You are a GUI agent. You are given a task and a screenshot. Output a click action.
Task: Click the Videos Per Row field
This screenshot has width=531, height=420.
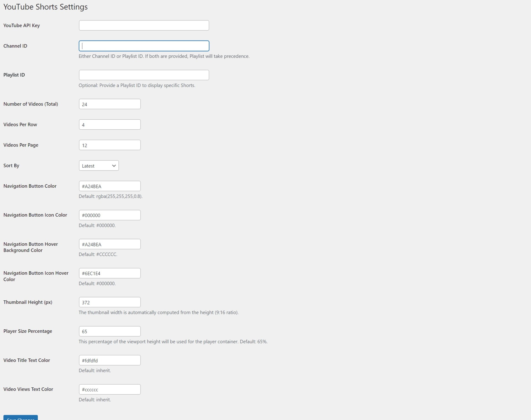(x=110, y=125)
